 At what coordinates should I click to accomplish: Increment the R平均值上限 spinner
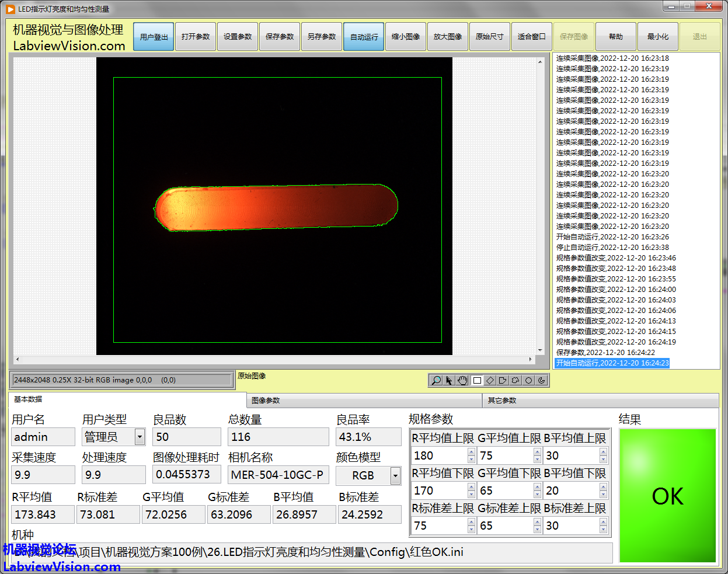pyautogui.click(x=471, y=452)
